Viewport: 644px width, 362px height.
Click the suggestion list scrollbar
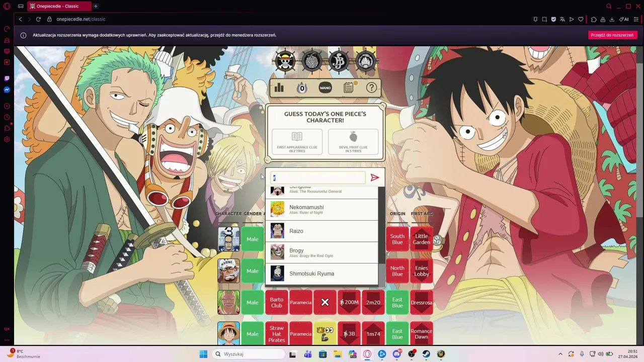(382, 236)
